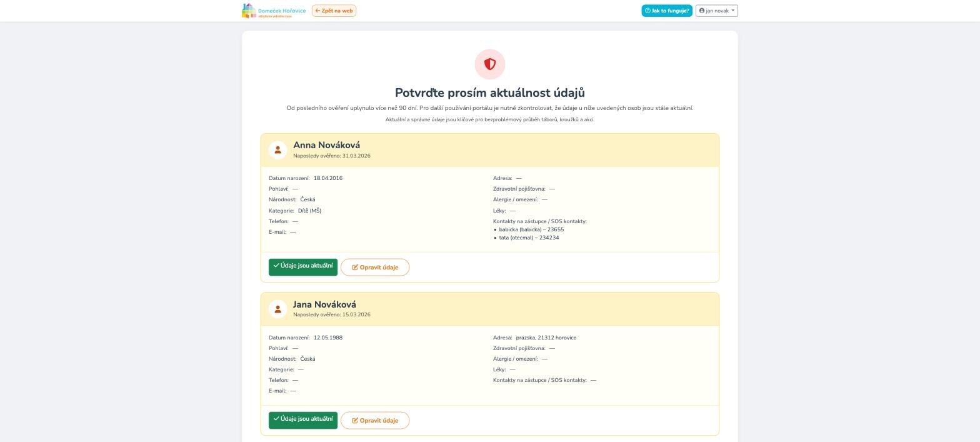Go back via Zpět na web

coord(334,11)
